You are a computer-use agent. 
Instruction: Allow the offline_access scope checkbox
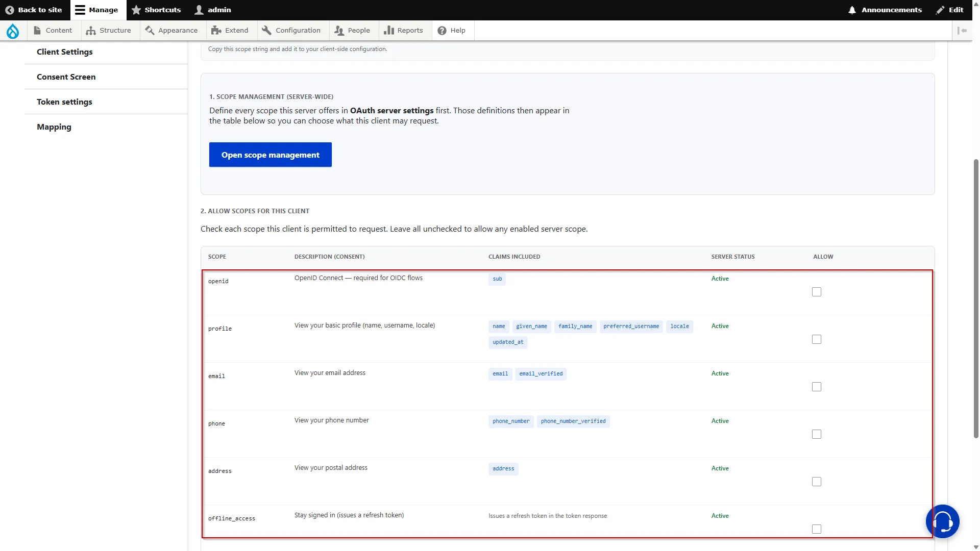coord(817,529)
